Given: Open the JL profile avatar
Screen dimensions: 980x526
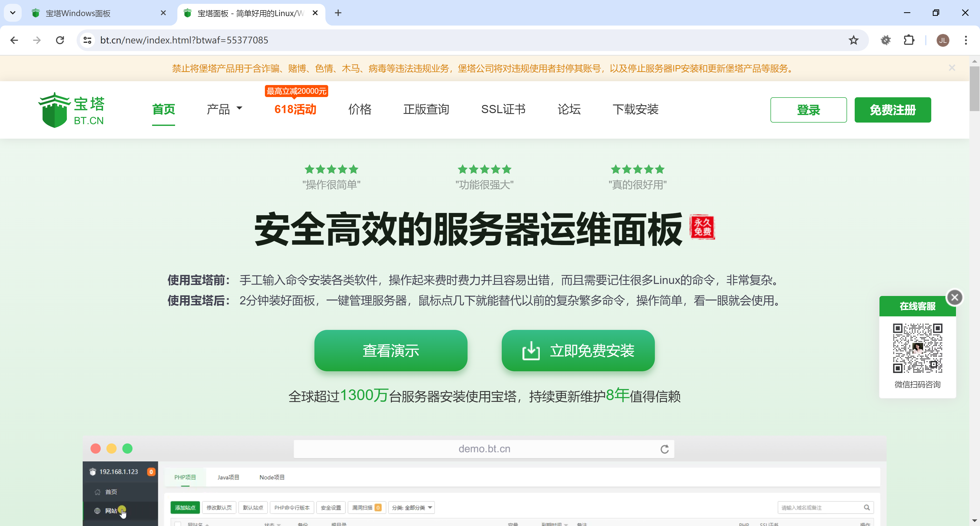Looking at the screenshot, I should (x=943, y=40).
